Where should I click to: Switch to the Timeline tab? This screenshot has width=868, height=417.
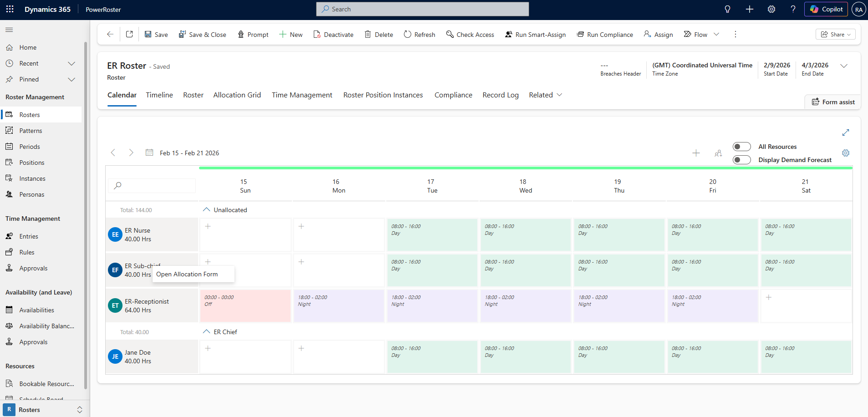(x=159, y=95)
